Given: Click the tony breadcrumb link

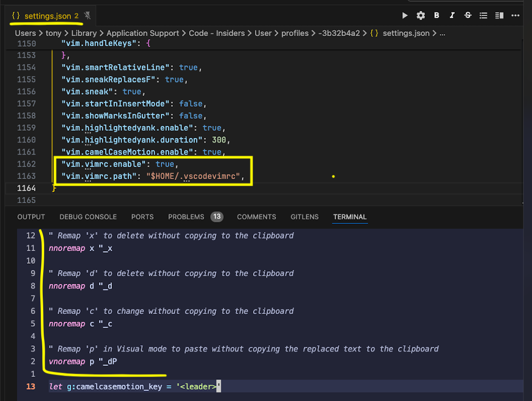Looking at the screenshot, I should 53,33.
